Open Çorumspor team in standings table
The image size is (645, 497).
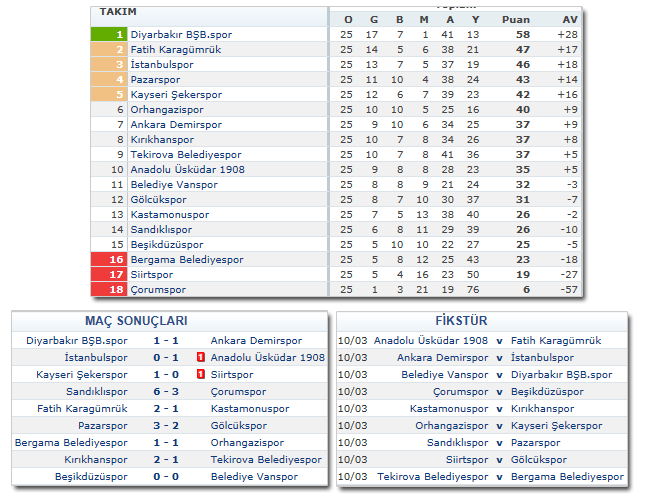point(158,289)
